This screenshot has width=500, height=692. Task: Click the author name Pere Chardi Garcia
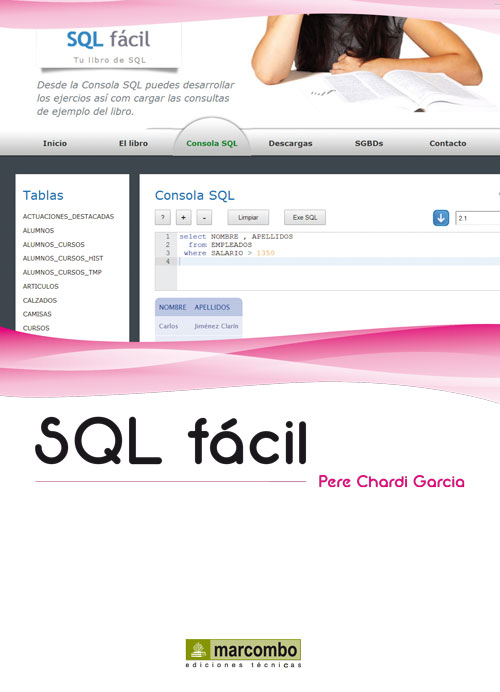tap(391, 481)
